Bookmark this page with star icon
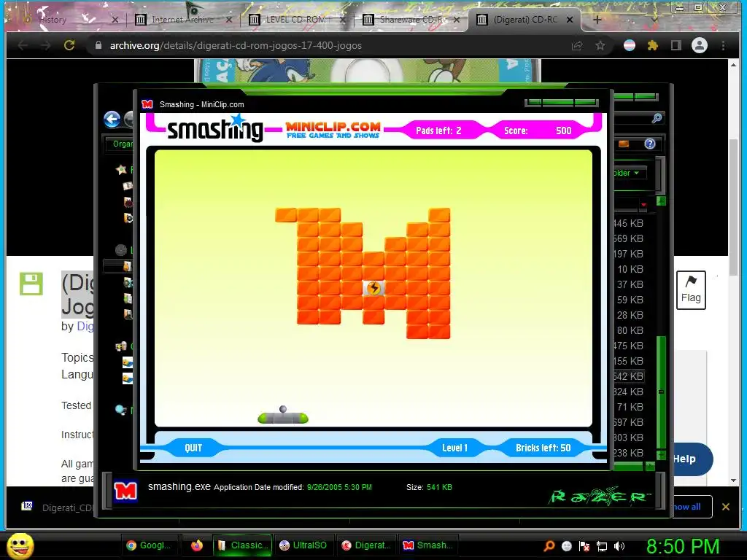The height and width of the screenshot is (560, 747). [x=600, y=45]
